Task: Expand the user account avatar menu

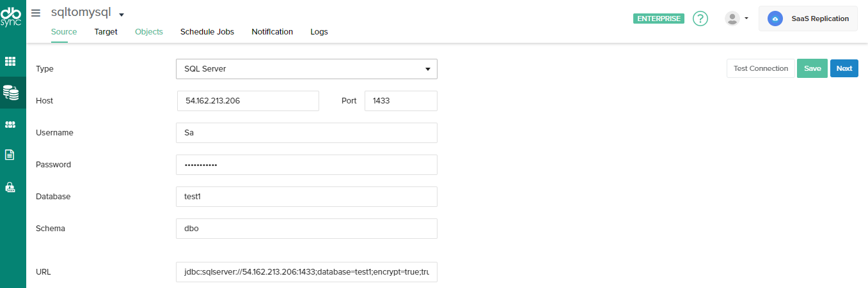Action: [x=736, y=19]
